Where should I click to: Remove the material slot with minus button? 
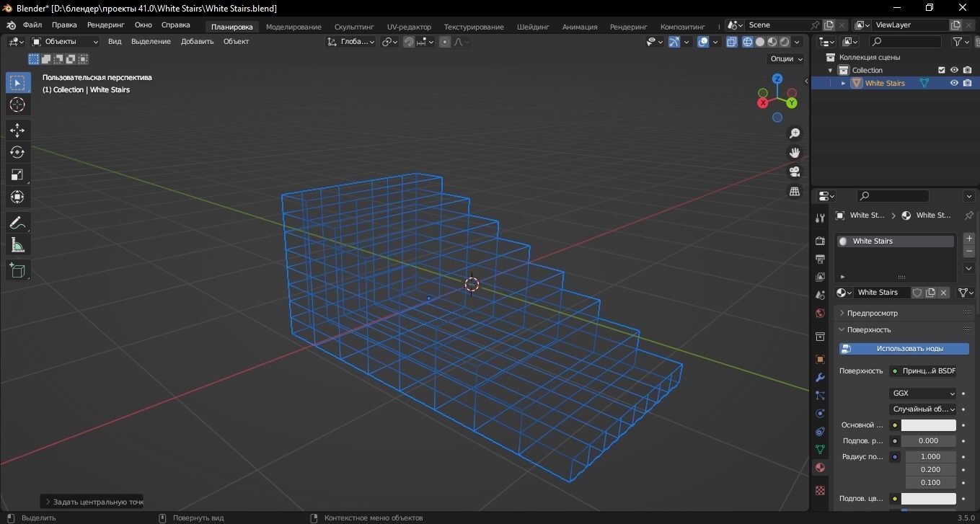(x=968, y=252)
